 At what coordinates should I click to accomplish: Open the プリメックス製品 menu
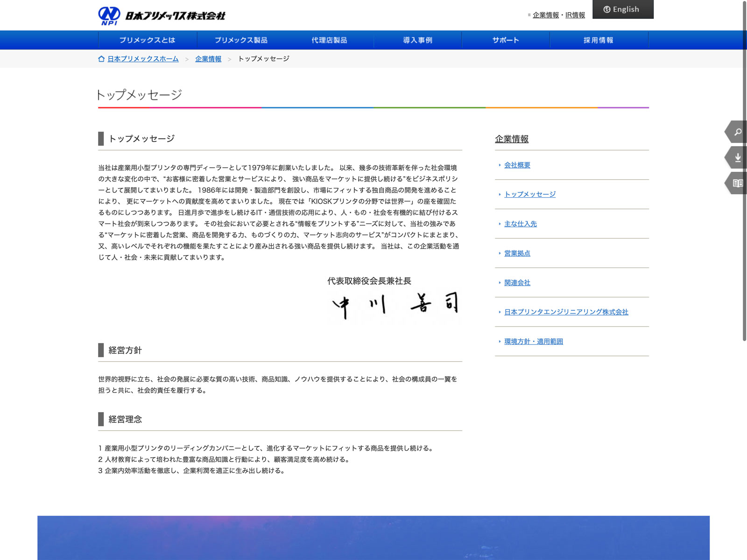coord(241,40)
